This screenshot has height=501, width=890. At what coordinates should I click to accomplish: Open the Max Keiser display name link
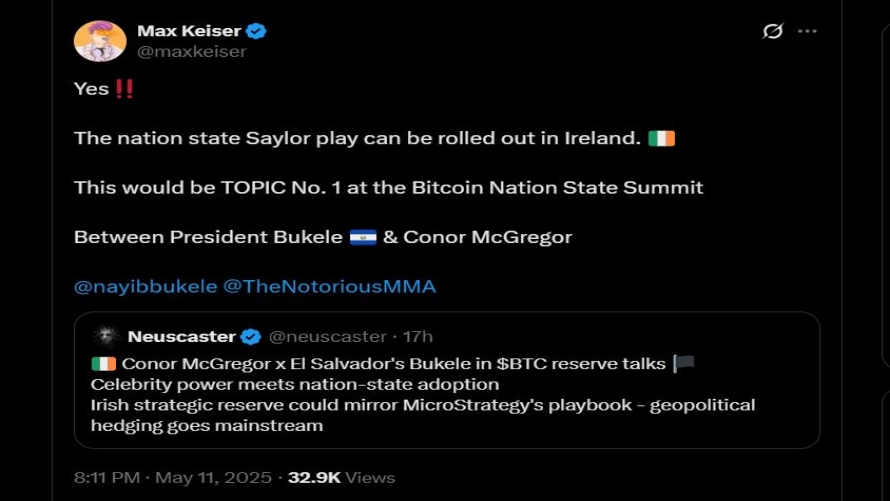[x=188, y=31]
